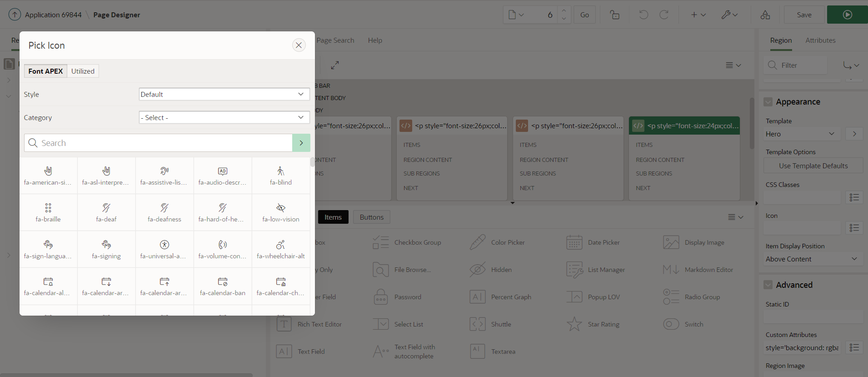Submit the icon search with arrow button
The width and height of the screenshot is (868, 377).
pos(301,143)
